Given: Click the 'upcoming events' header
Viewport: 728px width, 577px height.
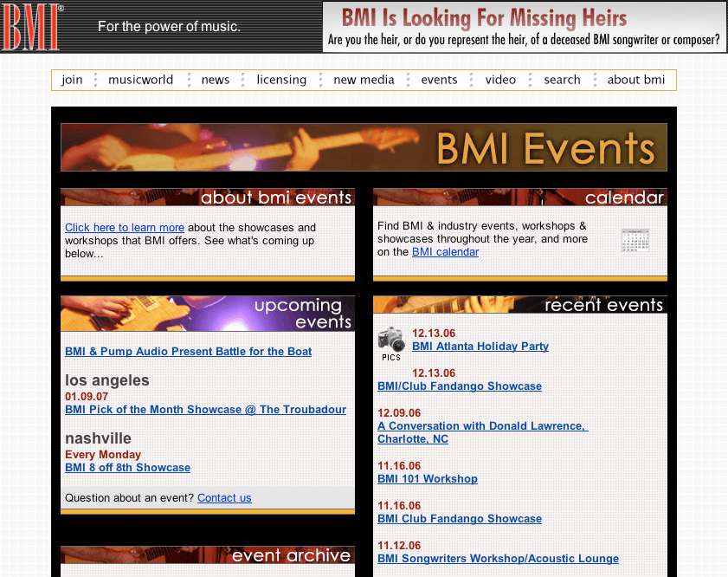Looking at the screenshot, I should [x=208, y=314].
